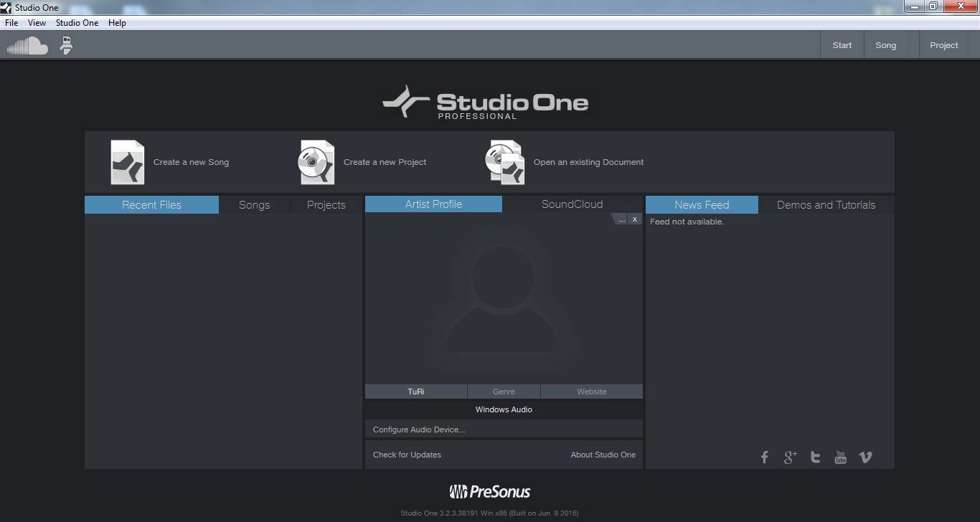Click the Create a new Song icon
980x522 pixels.
(128, 162)
